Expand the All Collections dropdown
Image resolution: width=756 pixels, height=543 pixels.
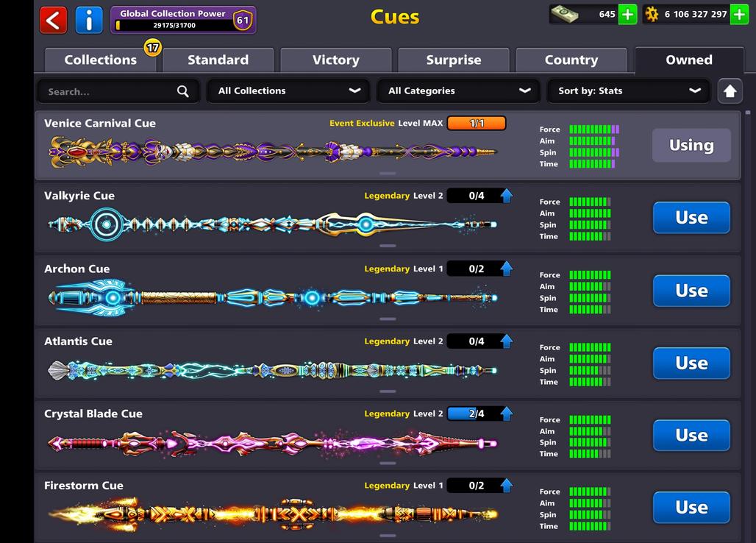tap(288, 91)
